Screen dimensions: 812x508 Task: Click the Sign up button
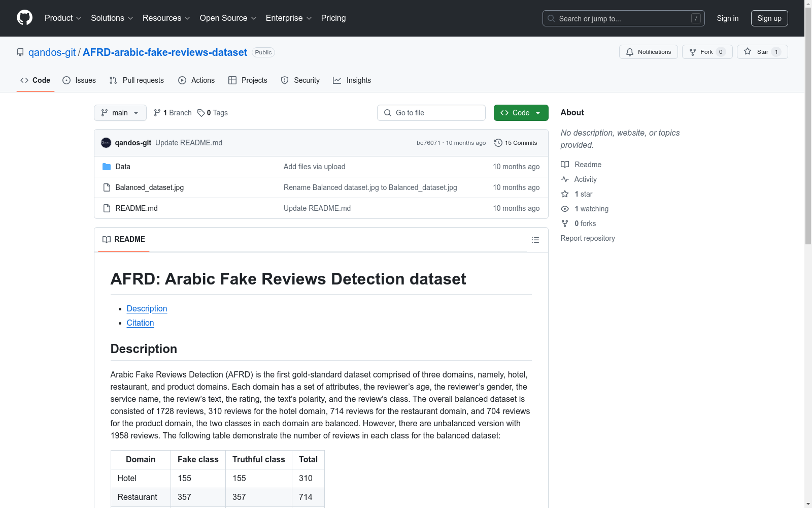769,18
